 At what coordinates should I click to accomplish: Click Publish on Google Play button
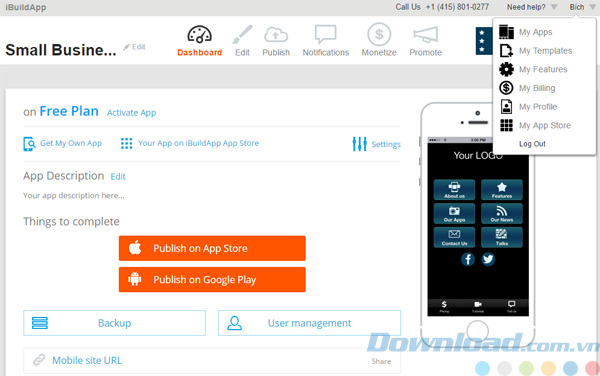point(212,280)
